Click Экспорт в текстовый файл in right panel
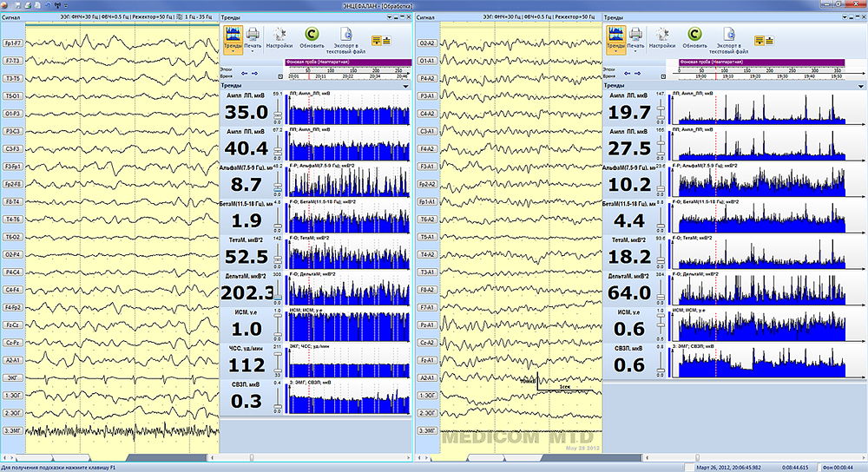 (x=728, y=40)
